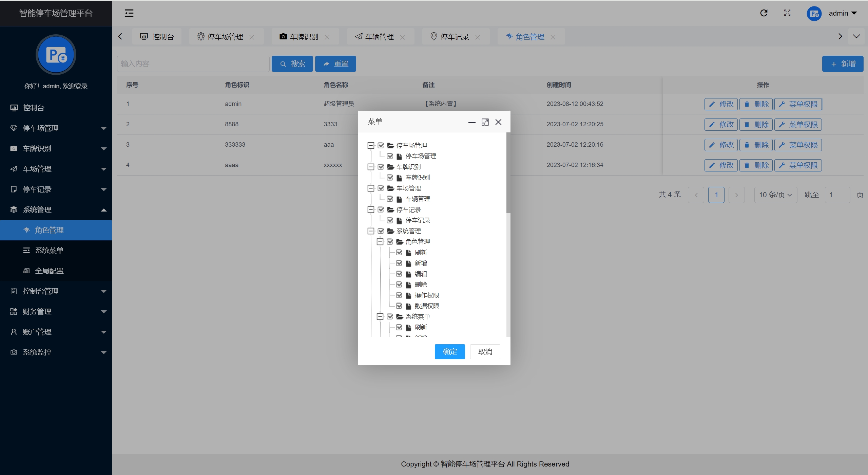Toggle fullscreen with the expand icon
The height and width of the screenshot is (475, 868).
point(787,13)
